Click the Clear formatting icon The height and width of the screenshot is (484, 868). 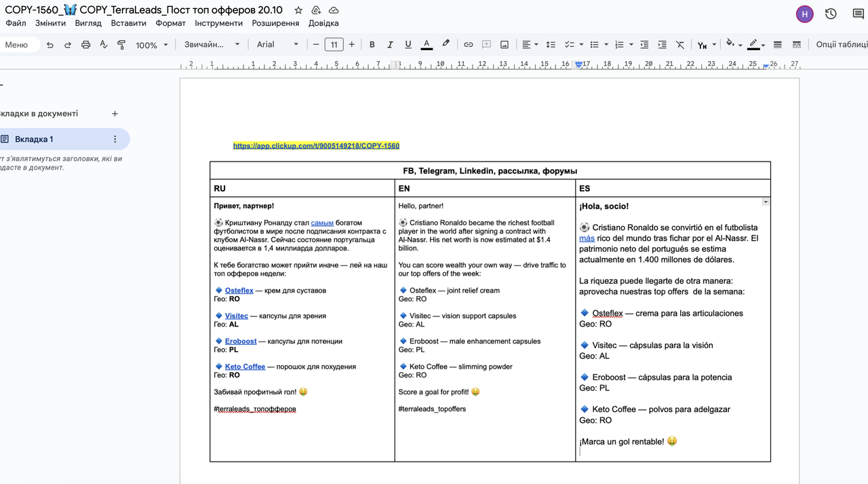(x=680, y=45)
